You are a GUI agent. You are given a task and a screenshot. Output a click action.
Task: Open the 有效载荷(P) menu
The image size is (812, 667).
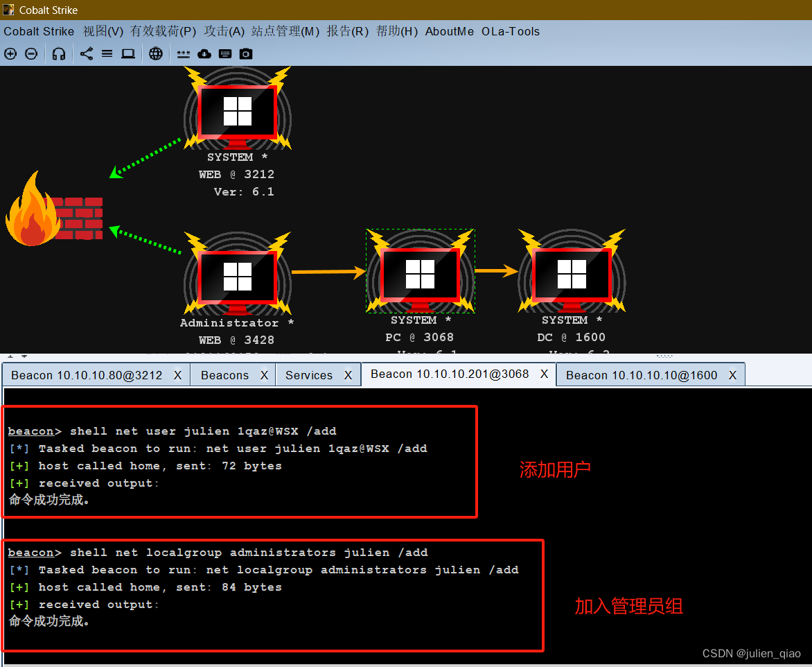(x=163, y=31)
